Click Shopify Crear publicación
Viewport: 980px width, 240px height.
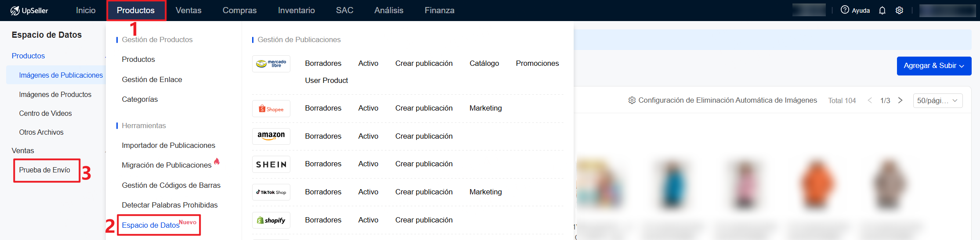(x=424, y=220)
